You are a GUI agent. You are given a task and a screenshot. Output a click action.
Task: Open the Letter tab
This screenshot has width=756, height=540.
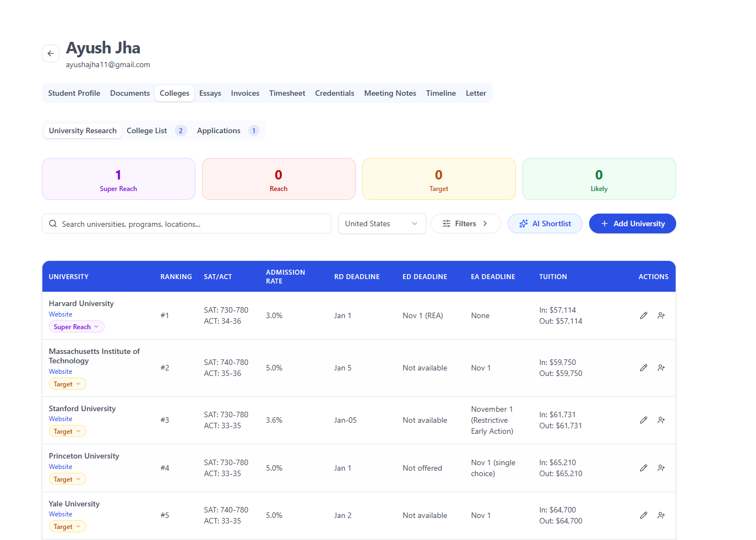coord(476,93)
